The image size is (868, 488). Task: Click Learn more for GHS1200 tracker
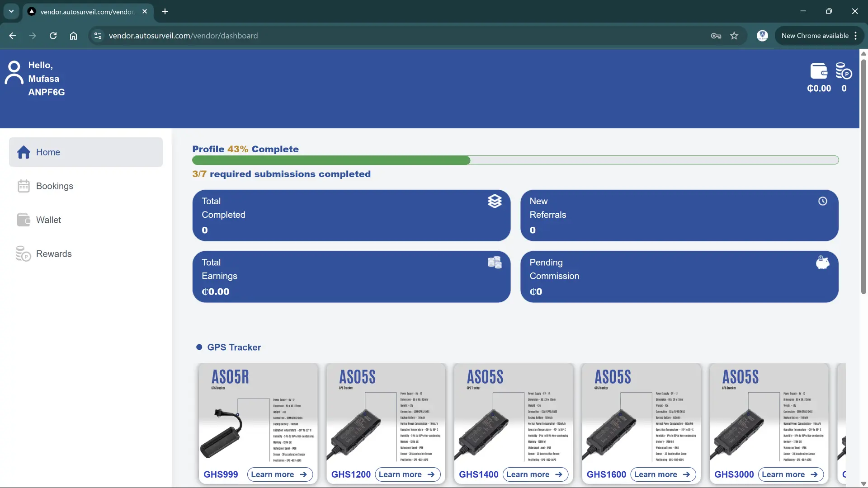pyautogui.click(x=408, y=474)
